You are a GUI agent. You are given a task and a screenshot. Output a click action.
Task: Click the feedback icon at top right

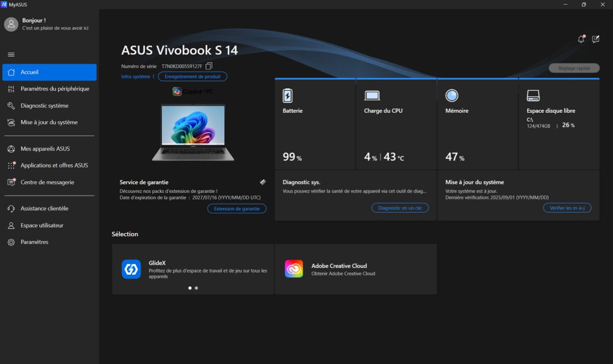pyautogui.click(x=596, y=39)
